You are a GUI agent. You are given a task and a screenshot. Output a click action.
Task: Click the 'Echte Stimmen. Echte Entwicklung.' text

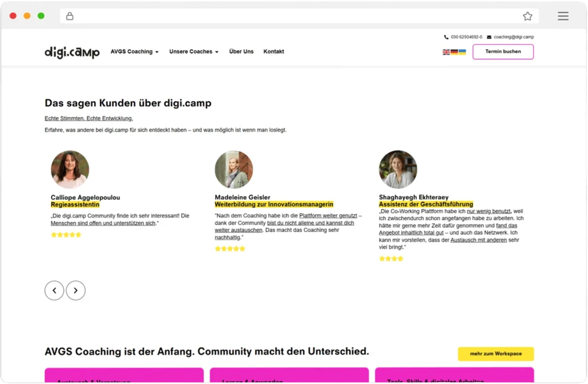point(89,118)
